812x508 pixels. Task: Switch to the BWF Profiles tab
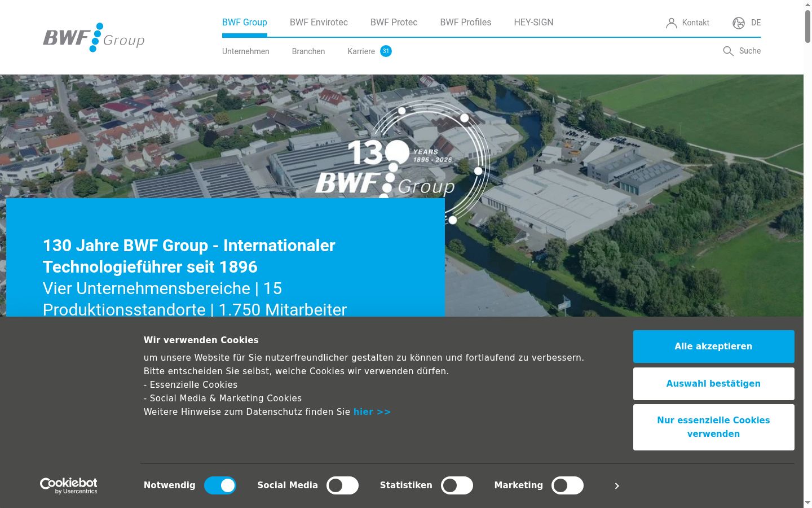click(x=466, y=23)
